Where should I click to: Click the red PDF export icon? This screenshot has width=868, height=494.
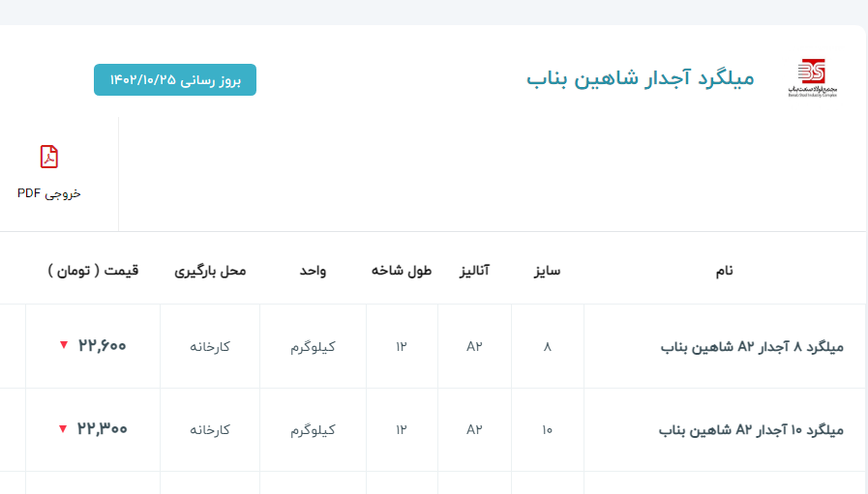click(49, 157)
